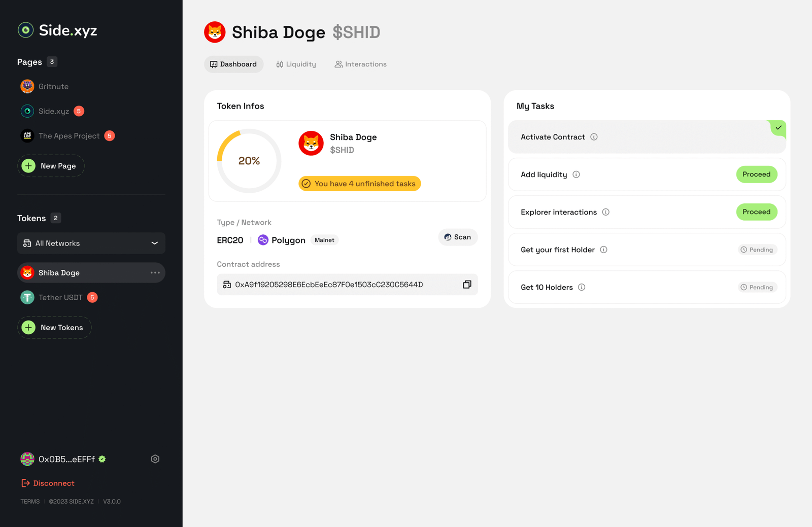Image resolution: width=812 pixels, height=527 pixels.
Task: Open the Scan explorer for Polygon
Action: [x=457, y=237]
